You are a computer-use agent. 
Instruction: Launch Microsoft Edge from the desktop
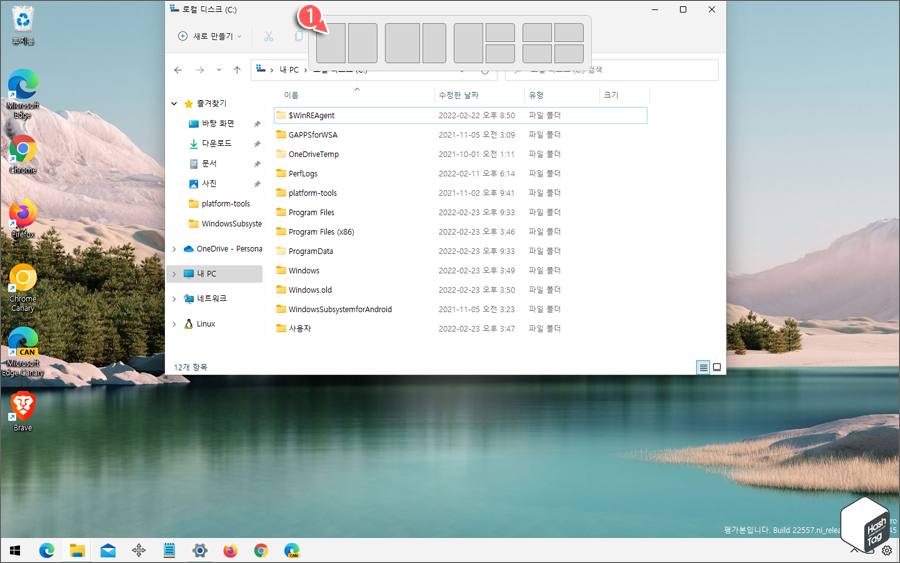tap(23, 94)
